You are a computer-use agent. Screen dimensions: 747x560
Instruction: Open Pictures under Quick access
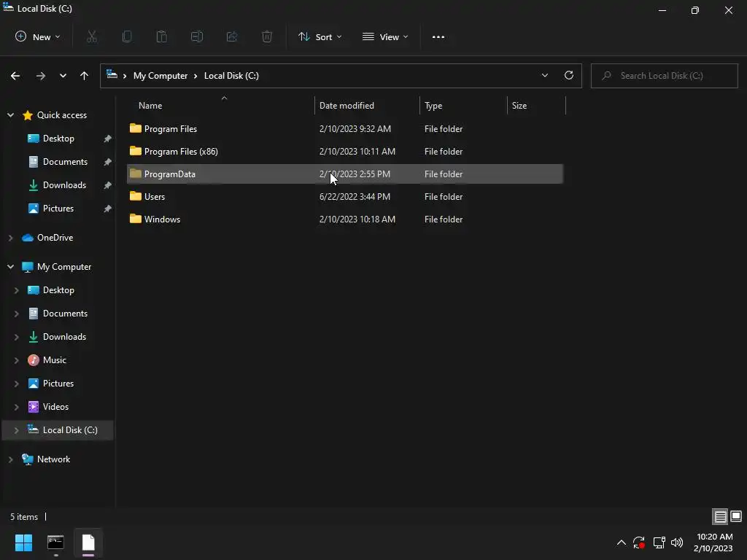[x=58, y=209]
